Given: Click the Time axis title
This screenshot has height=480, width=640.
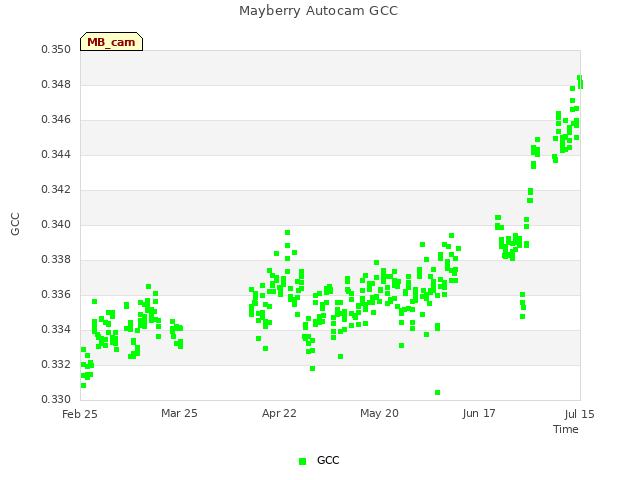Looking at the screenshot, I should 566,429.
